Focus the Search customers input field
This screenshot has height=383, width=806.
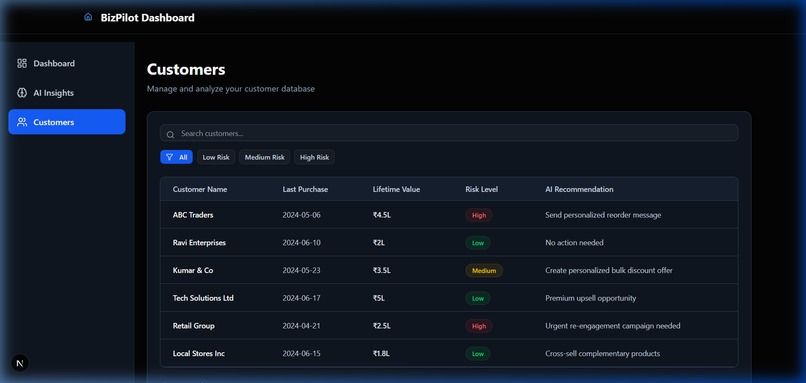click(x=449, y=133)
